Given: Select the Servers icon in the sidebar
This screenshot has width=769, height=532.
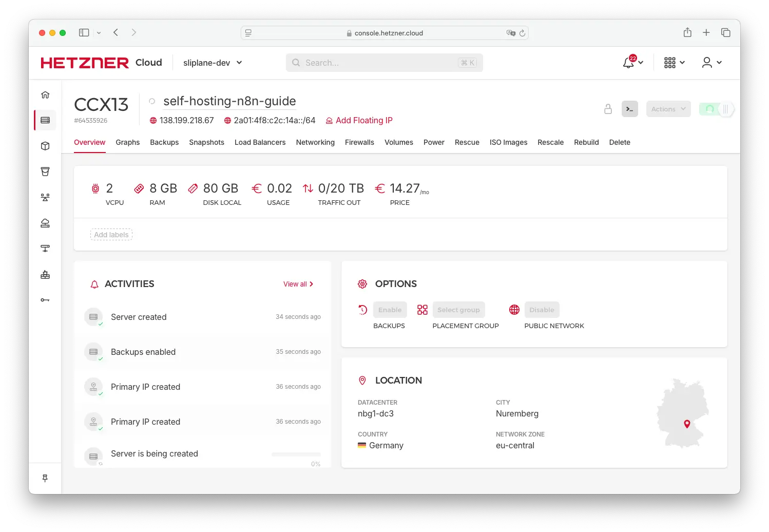Looking at the screenshot, I should click(x=45, y=120).
